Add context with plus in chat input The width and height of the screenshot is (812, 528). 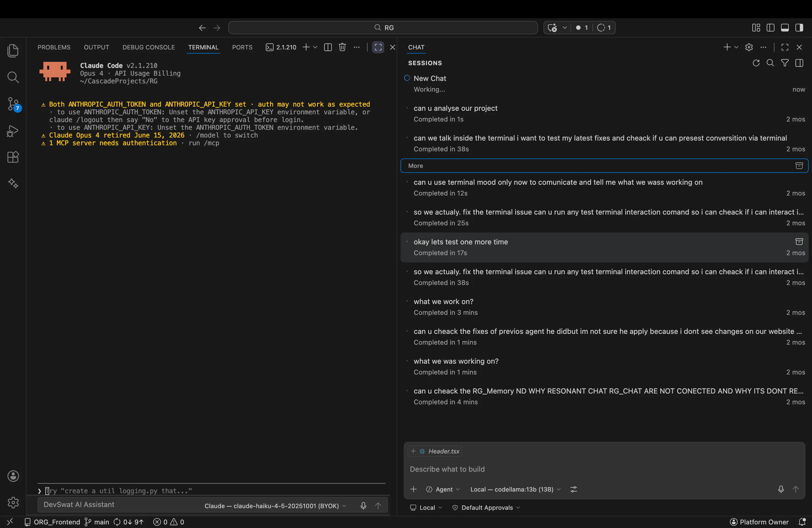point(413,489)
